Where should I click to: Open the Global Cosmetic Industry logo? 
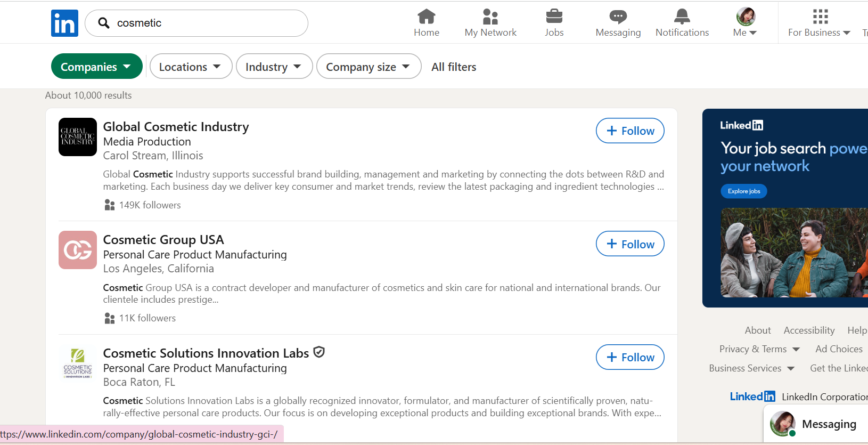point(78,137)
